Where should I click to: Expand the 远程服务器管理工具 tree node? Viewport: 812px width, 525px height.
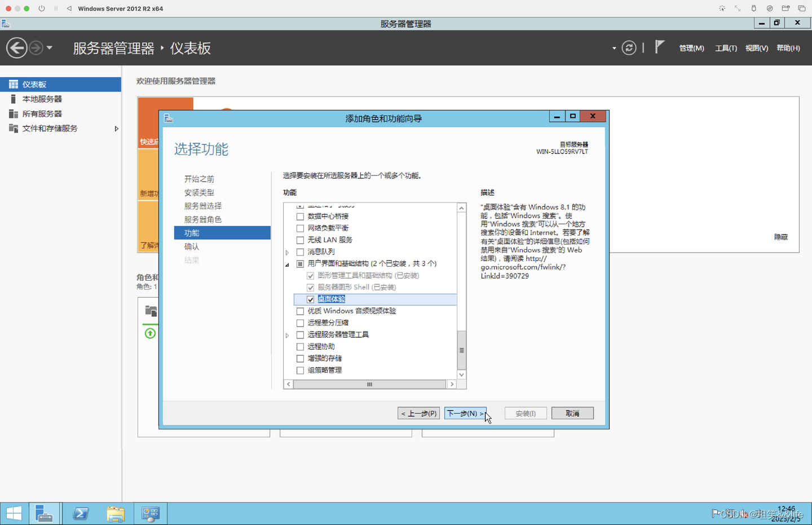pos(288,335)
